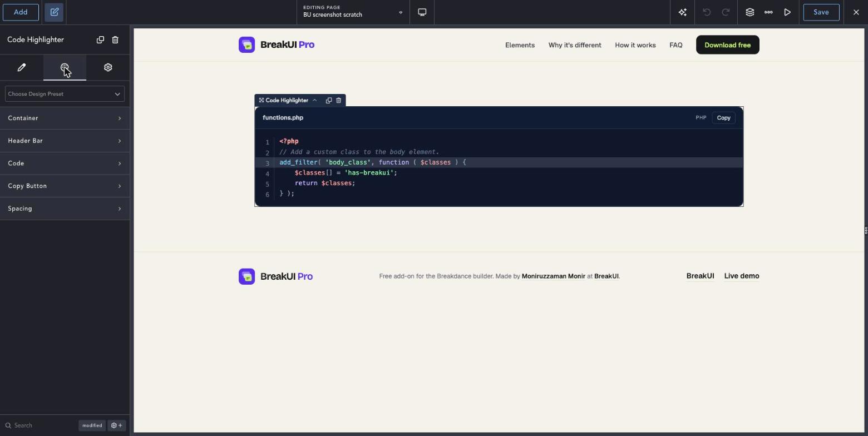Click the parent chevron on element label
The height and width of the screenshot is (436, 868).
coord(314,100)
